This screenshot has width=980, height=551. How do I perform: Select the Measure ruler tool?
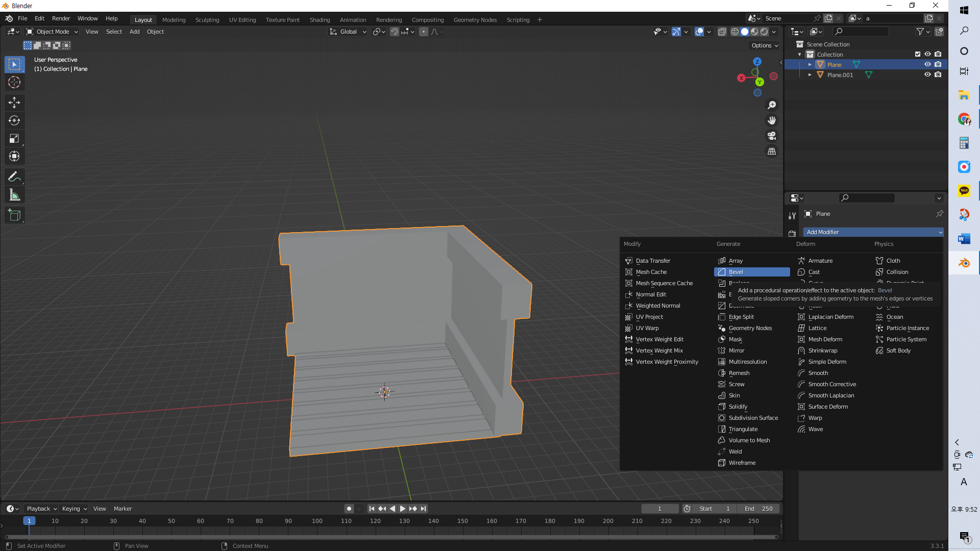tap(14, 195)
